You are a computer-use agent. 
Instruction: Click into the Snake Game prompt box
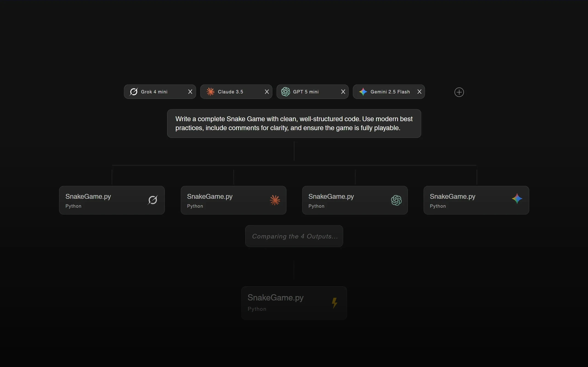[x=294, y=123]
